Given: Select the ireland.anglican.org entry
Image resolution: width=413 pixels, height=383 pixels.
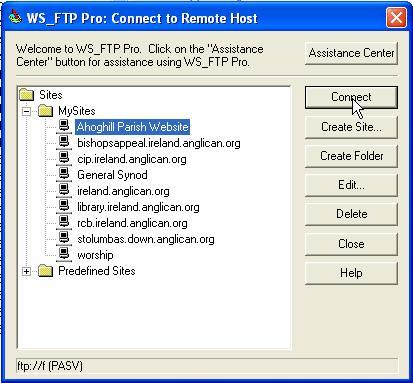Looking at the screenshot, I should pos(123,191).
